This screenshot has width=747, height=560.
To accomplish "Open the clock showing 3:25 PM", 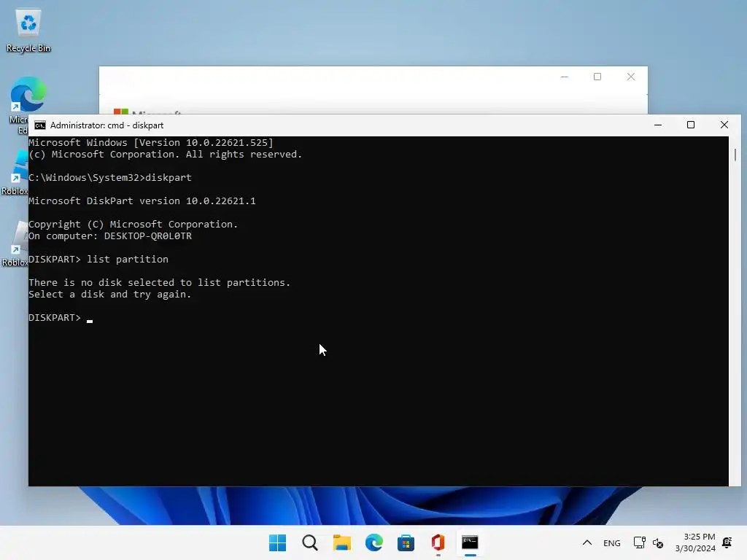I will pos(695,542).
